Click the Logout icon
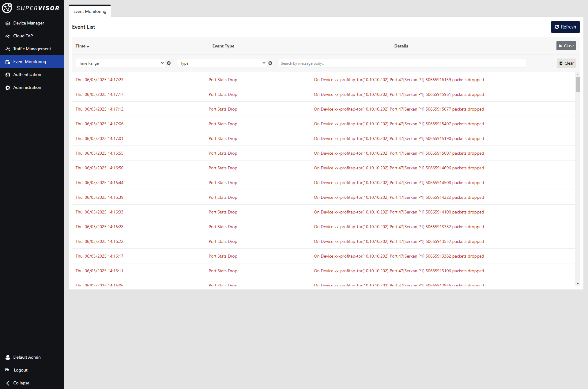Screen dimensions: 588x389 click(8, 370)
